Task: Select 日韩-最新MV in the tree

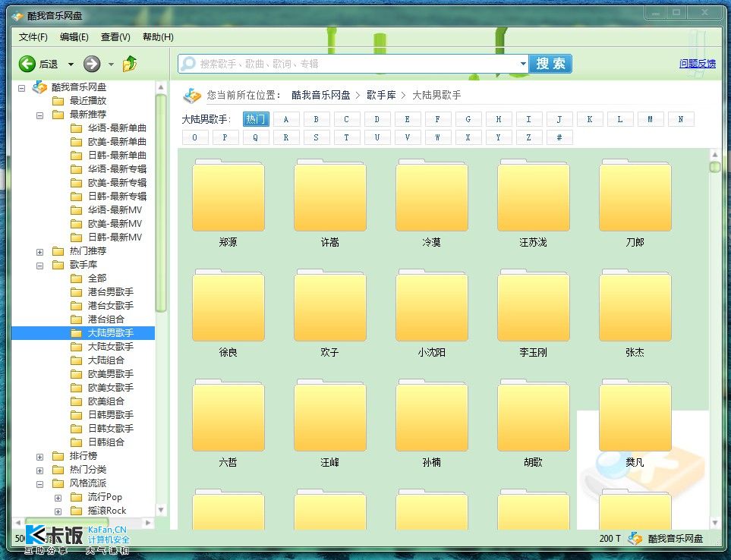Action: tap(115, 238)
